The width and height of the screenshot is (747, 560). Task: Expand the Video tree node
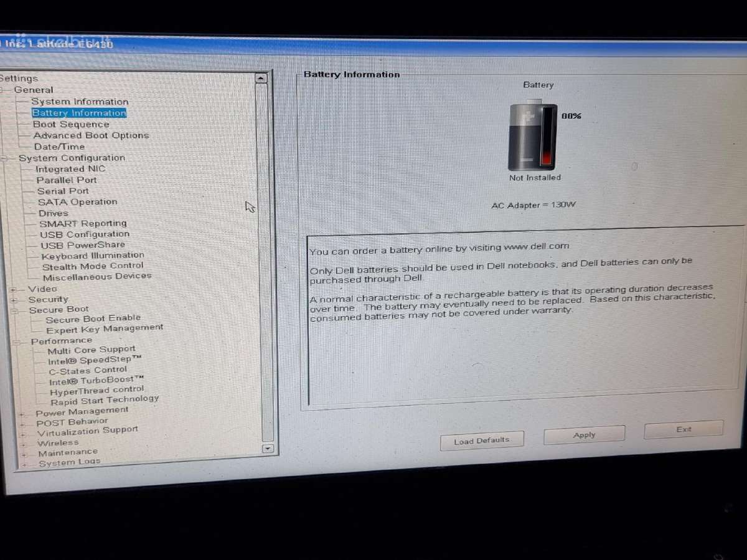click(x=13, y=289)
